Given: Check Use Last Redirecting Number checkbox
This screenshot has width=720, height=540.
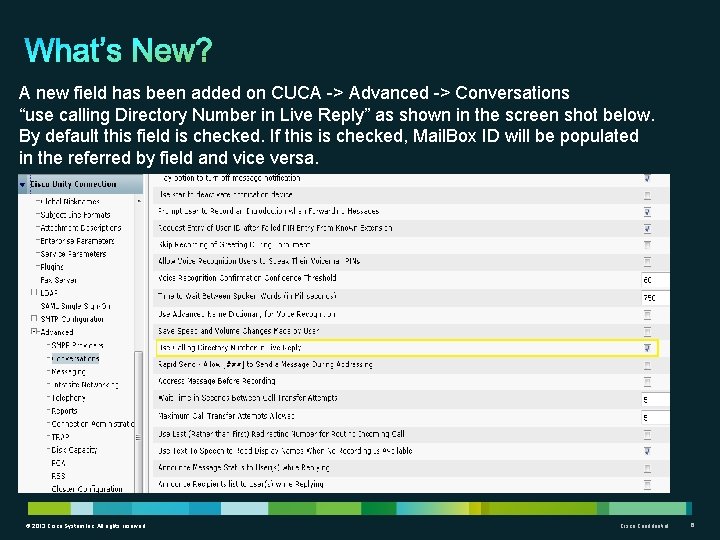Looking at the screenshot, I should [x=647, y=434].
